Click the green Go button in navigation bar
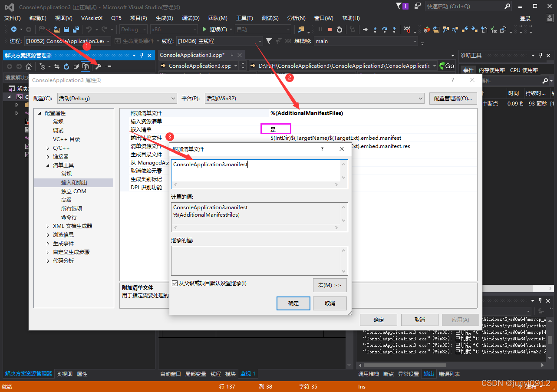Image resolution: width=557 pixels, height=392 pixels. click(447, 66)
